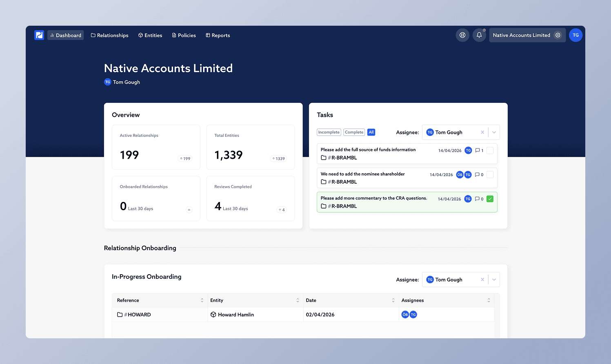The width and height of the screenshot is (611, 364).
Task: Open the notifications bell
Action: [x=479, y=35]
